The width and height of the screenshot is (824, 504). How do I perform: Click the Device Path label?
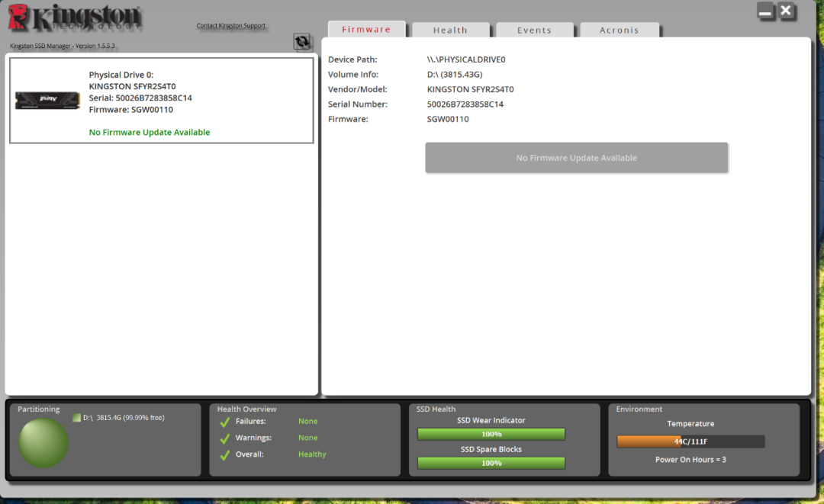point(352,59)
